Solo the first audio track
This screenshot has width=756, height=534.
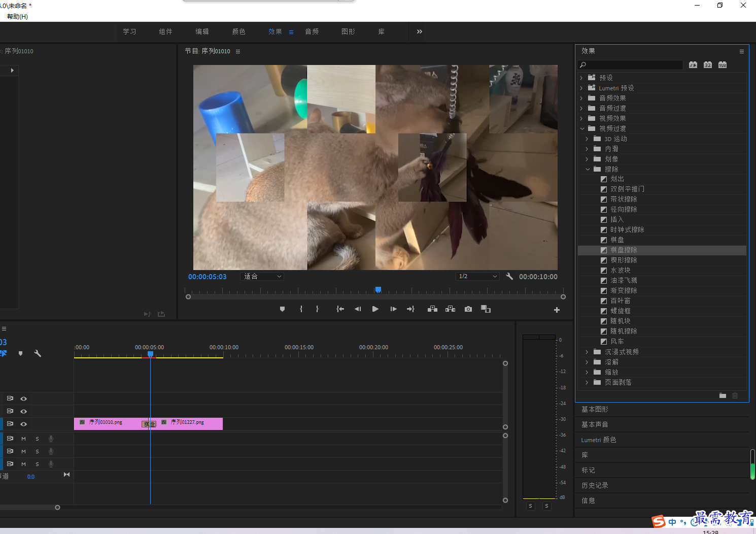pos(37,439)
